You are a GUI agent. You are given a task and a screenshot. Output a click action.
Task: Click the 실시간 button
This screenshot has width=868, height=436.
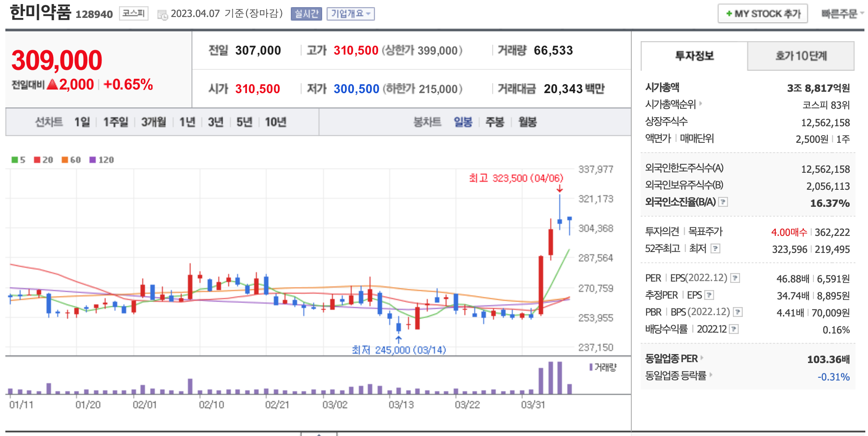[x=306, y=14]
